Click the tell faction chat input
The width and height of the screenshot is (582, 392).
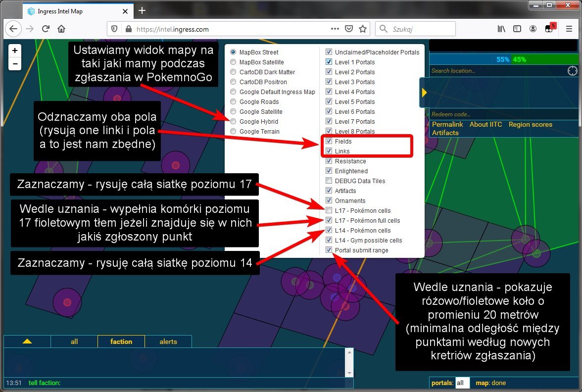(x=207, y=383)
